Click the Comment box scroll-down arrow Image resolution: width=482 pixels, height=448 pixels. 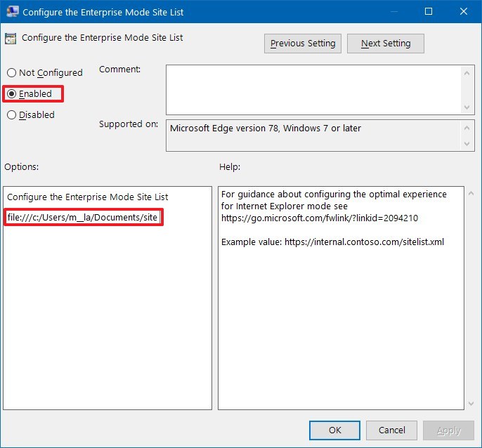[x=467, y=107]
